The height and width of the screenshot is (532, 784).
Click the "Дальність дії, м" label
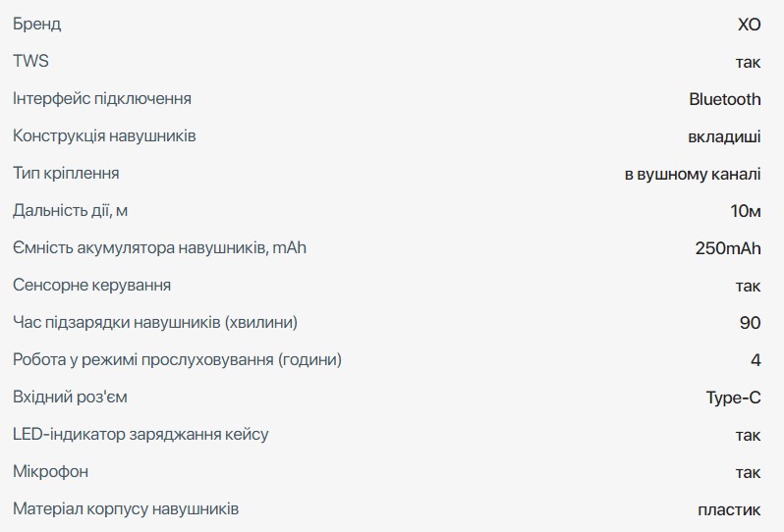(72, 210)
